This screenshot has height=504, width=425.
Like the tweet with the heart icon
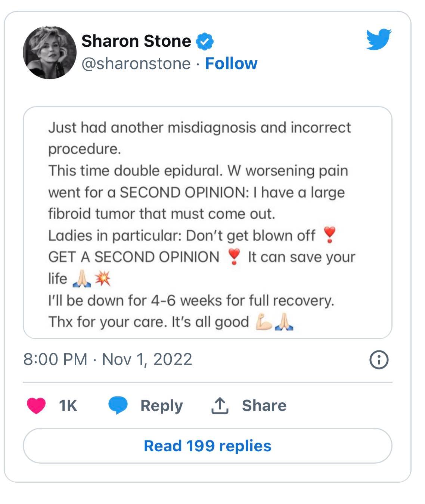(x=36, y=406)
